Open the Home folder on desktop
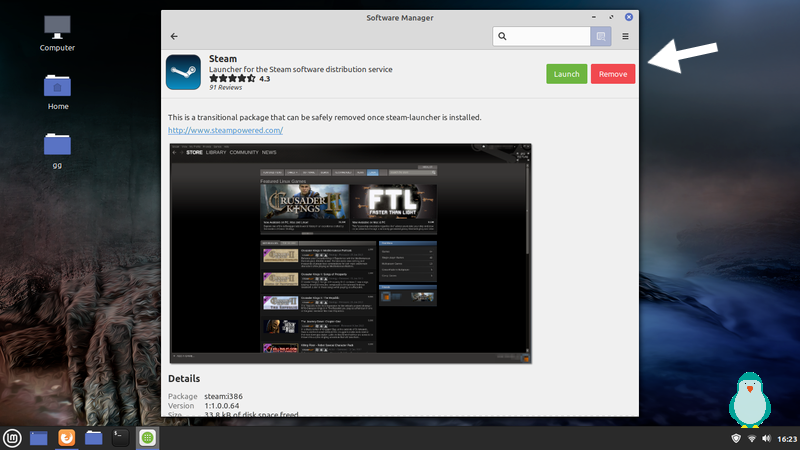The height and width of the screenshot is (450, 800). [57, 92]
